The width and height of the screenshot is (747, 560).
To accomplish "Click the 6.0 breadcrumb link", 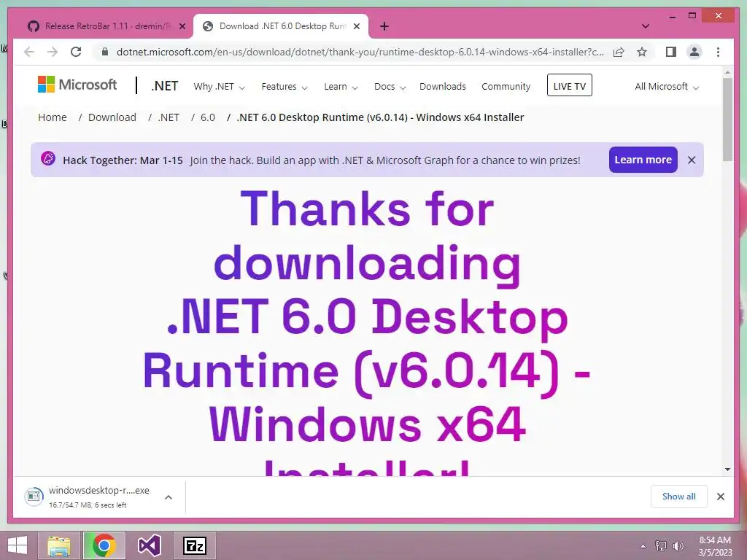I will pos(208,117).
